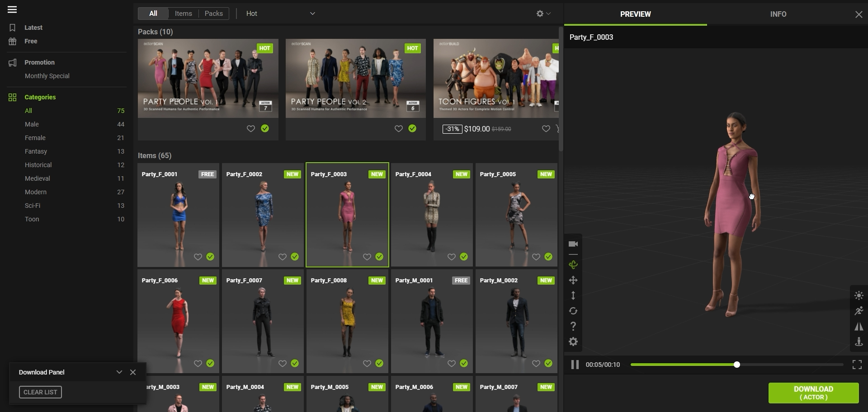Enter fullscreen preview mode

coord(857,365)
